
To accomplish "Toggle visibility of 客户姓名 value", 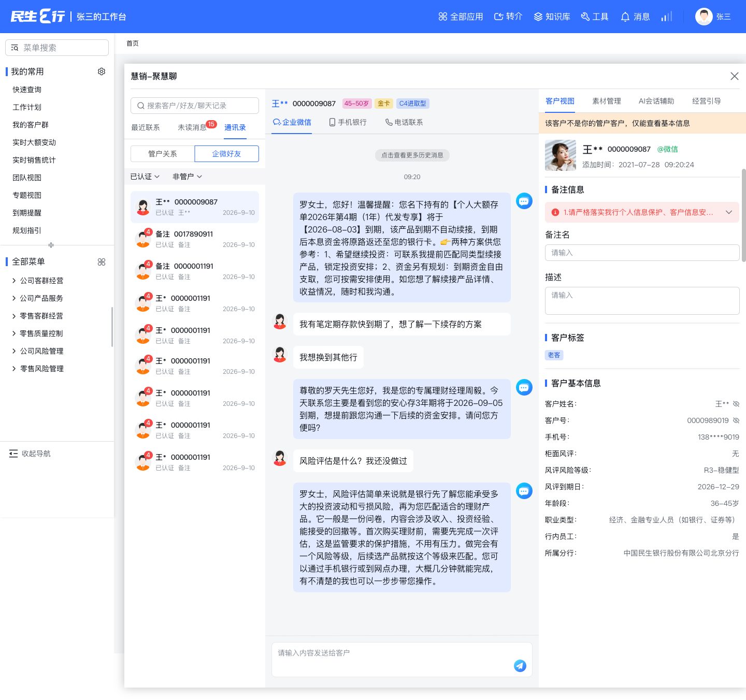I will click(x=736, y=404).
